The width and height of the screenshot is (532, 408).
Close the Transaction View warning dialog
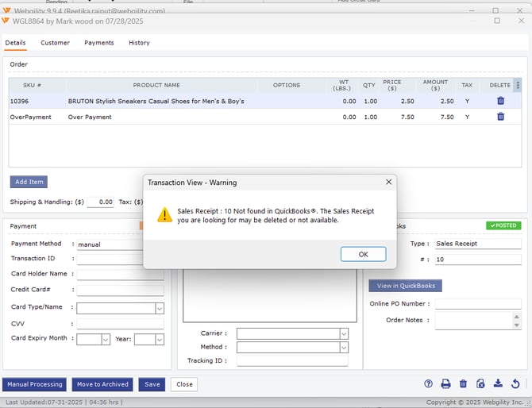(388, 182)
